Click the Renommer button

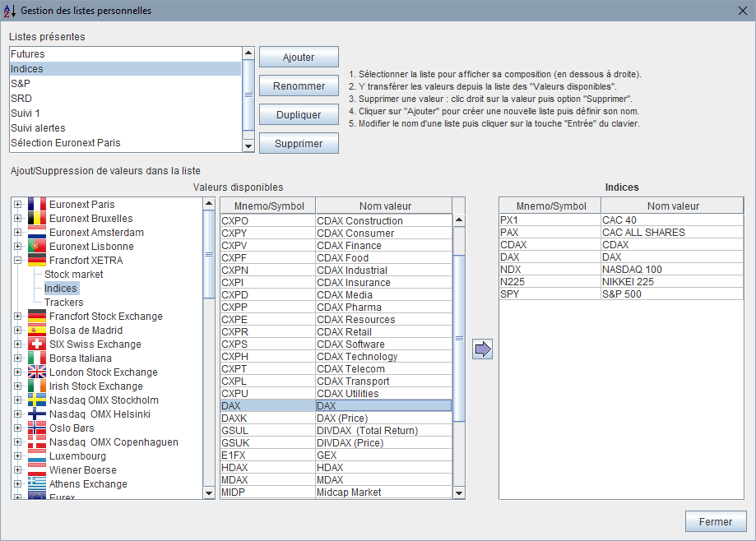click(x=299, y=86)
